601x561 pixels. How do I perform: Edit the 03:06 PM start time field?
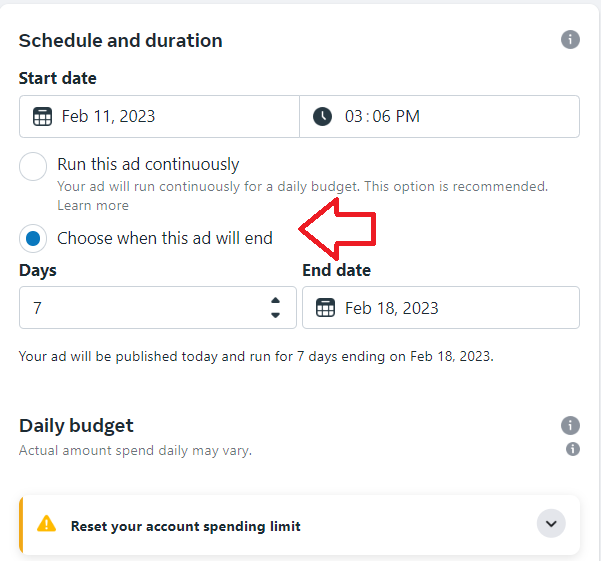pos(439,116)
